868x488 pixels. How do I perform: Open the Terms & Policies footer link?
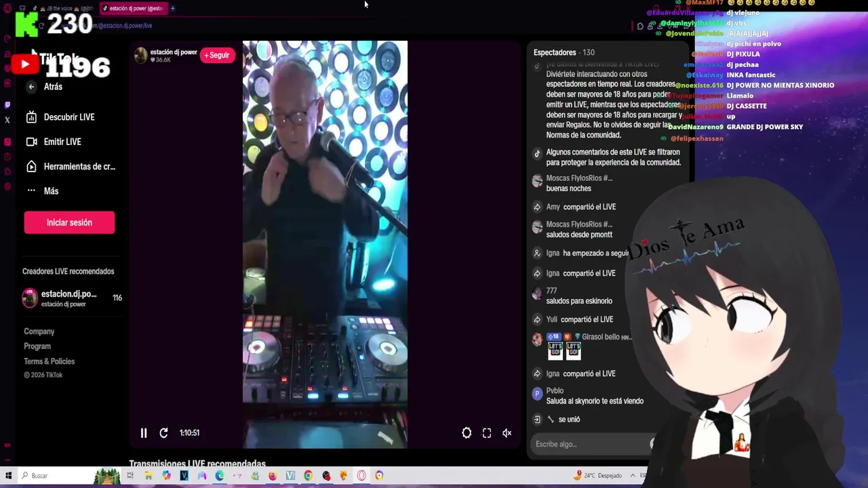pyautogui.click(x=49, y=361)
